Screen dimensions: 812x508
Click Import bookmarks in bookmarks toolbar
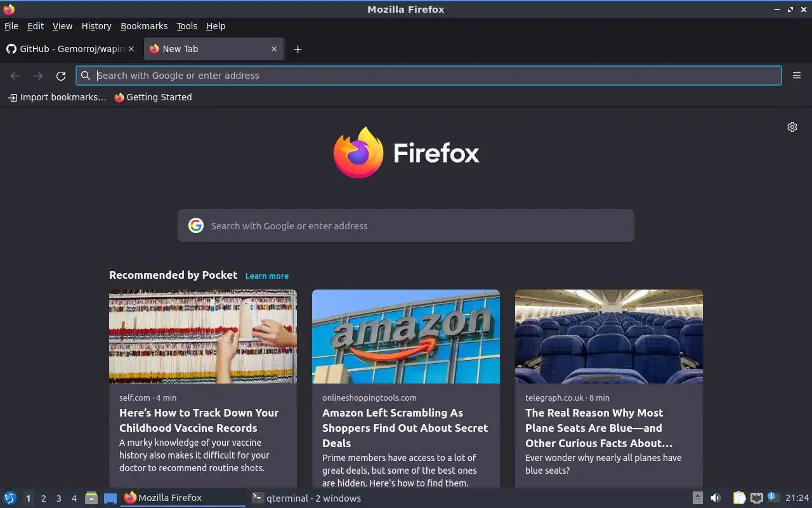pyautogui.click(x=57, y=97)
